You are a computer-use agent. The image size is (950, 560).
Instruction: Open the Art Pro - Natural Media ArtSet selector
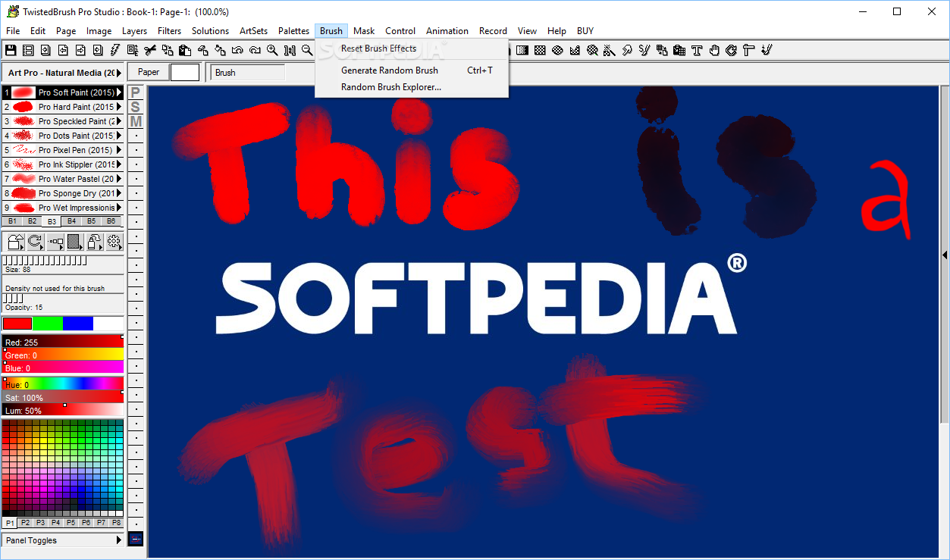tap(62, 73)
